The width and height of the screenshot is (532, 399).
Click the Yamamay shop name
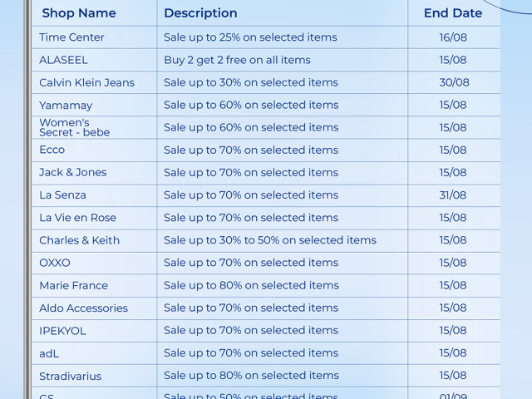coord(66,106)
